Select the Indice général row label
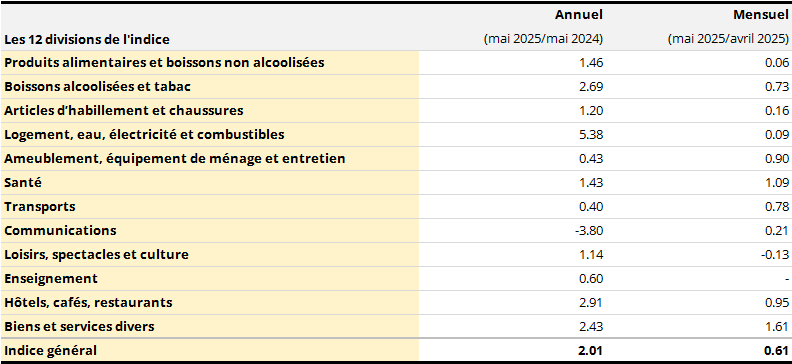 click(x=51, y=350)
